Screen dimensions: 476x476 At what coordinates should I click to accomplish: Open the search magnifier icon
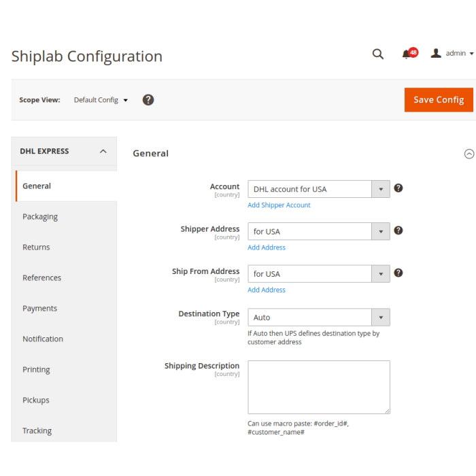[378, 54]
